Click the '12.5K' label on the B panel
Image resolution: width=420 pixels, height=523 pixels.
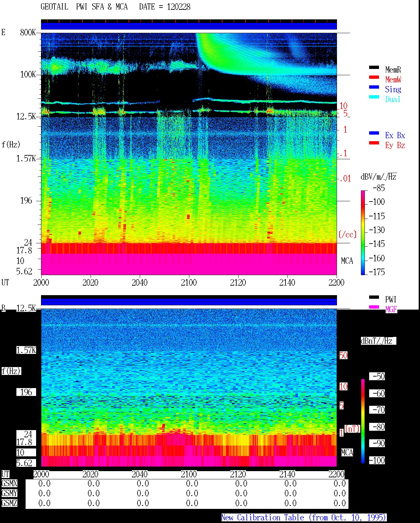tap(26, 308)
